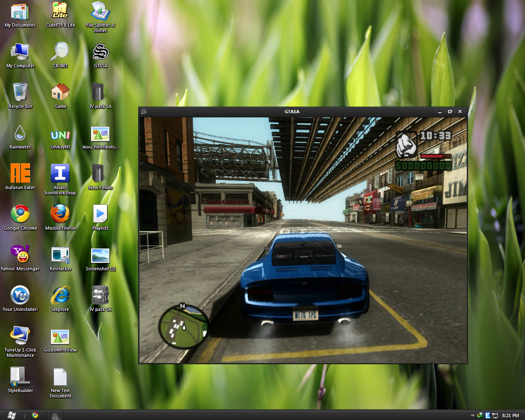Click Chrome icon in taskbar quick launch
Viewport: 525px width, 420px height.
tap(35, 415)
